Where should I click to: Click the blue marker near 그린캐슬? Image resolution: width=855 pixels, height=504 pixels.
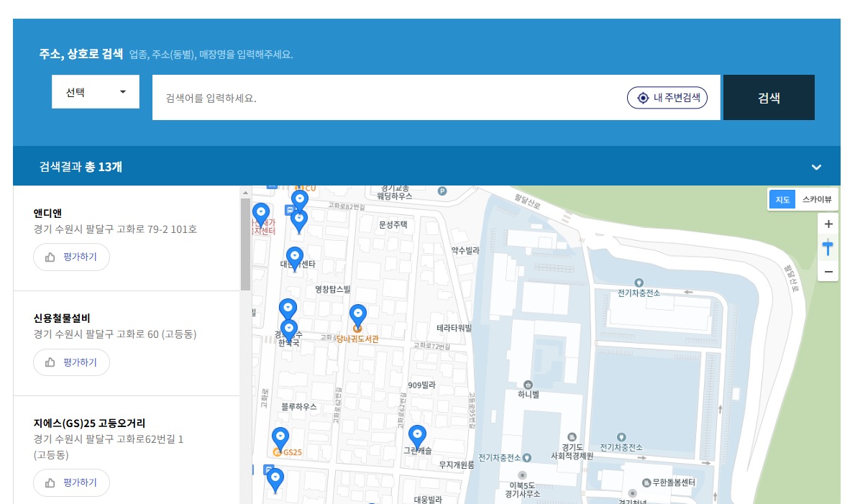click(x=418, y=434)
